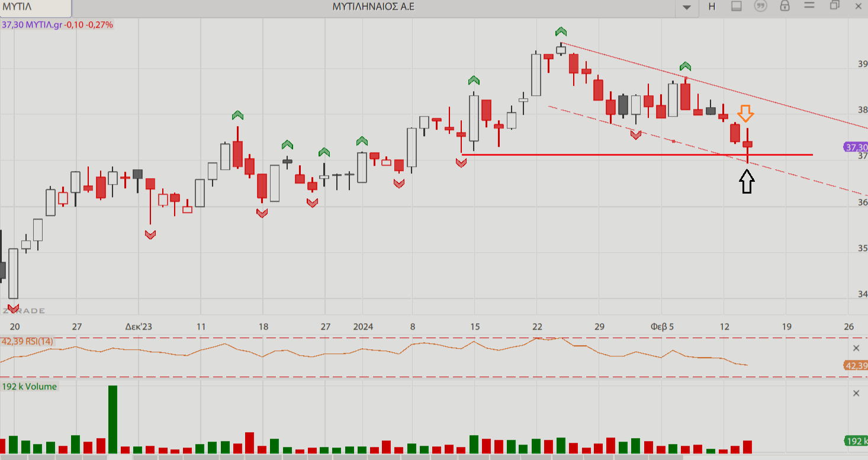Click the tallest green volume bar
868x460 pixels.
[112, 420]
